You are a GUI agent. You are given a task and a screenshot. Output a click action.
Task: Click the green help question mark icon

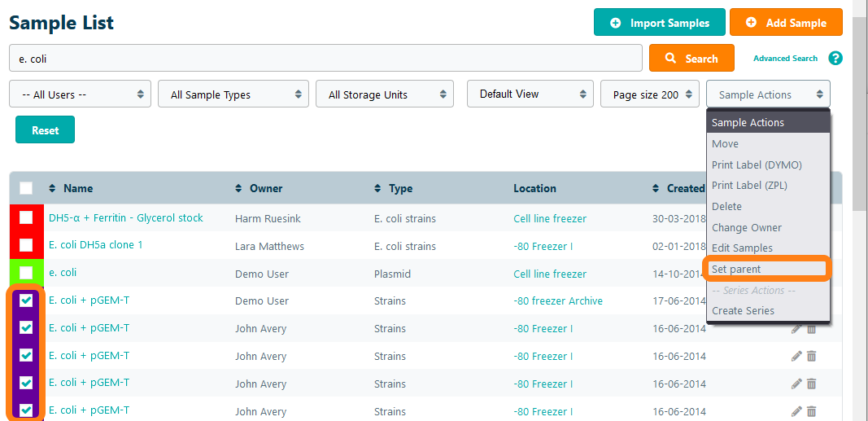835,59
